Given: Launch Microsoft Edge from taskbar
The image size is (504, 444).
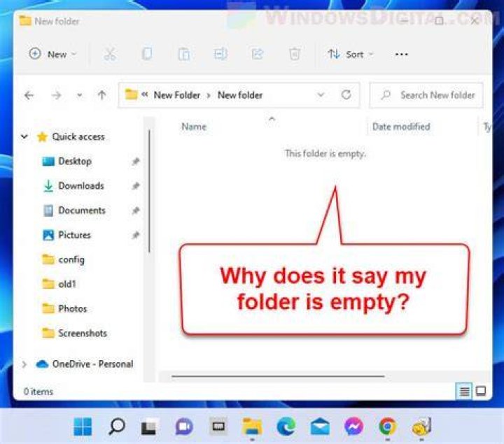Looking at the screenshot, I should point(286,427).
